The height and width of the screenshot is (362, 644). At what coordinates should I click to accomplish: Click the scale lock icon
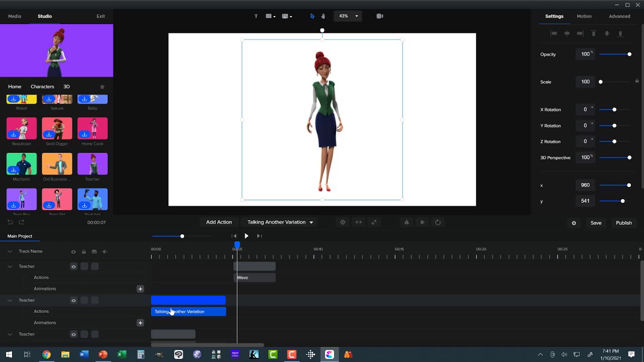coord(637,81)
